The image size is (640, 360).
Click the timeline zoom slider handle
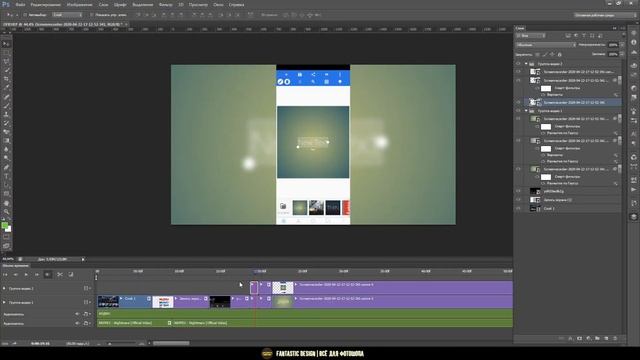(109, 344)
